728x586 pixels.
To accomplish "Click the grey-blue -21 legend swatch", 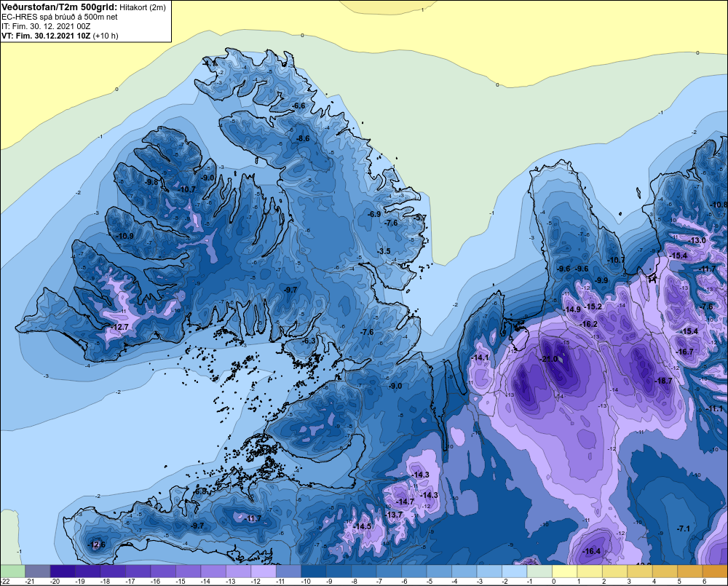I will (38, 571).
